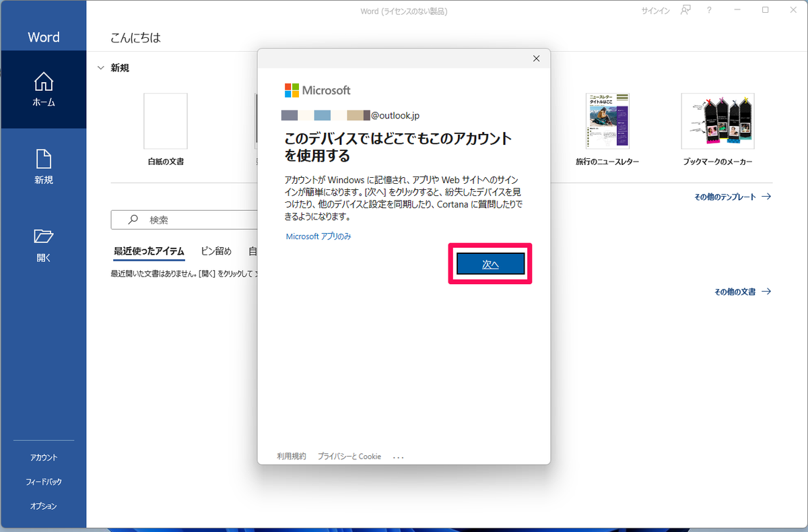This screenshot has height=532, width=808.
Task: Close the Microsoft account dialog
Action: click(536, 59)
